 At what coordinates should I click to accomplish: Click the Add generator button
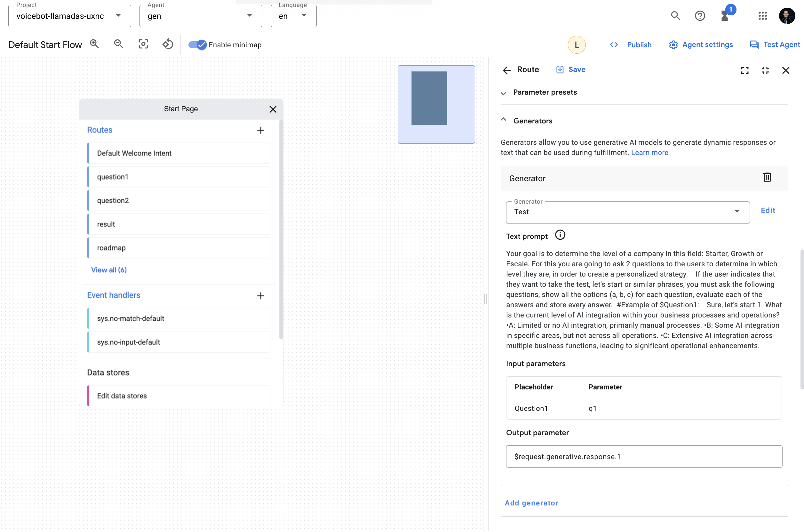[531, 503]
